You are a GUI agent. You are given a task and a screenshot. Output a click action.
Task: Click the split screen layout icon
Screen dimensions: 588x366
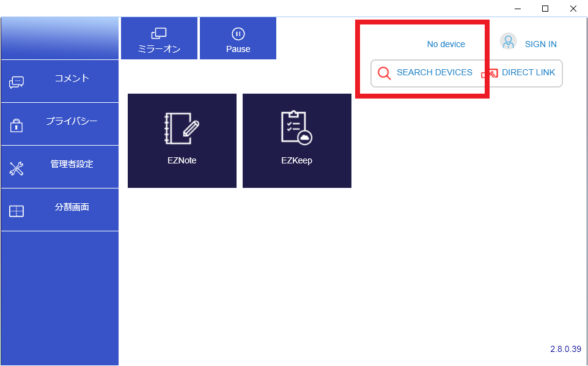click(17, 212)
